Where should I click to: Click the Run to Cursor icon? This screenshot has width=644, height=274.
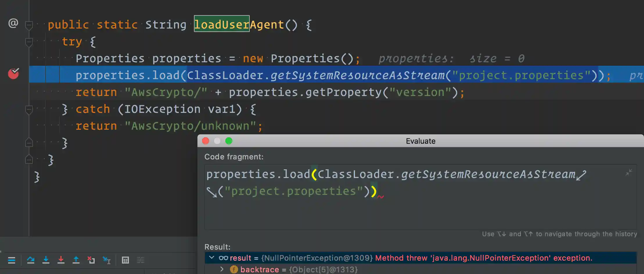pos(107,260)
